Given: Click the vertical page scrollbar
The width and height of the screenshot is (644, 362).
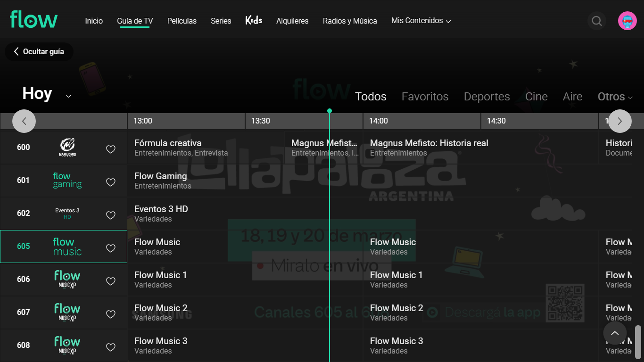Looking at the screenshot, I should coord(638,342).
